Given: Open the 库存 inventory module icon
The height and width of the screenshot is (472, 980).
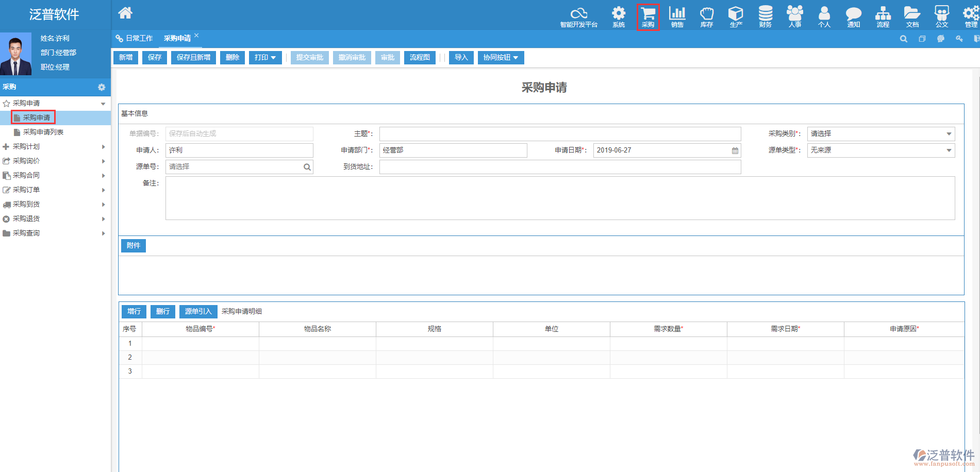Looking at the screenshot, I should pos(706,16).
